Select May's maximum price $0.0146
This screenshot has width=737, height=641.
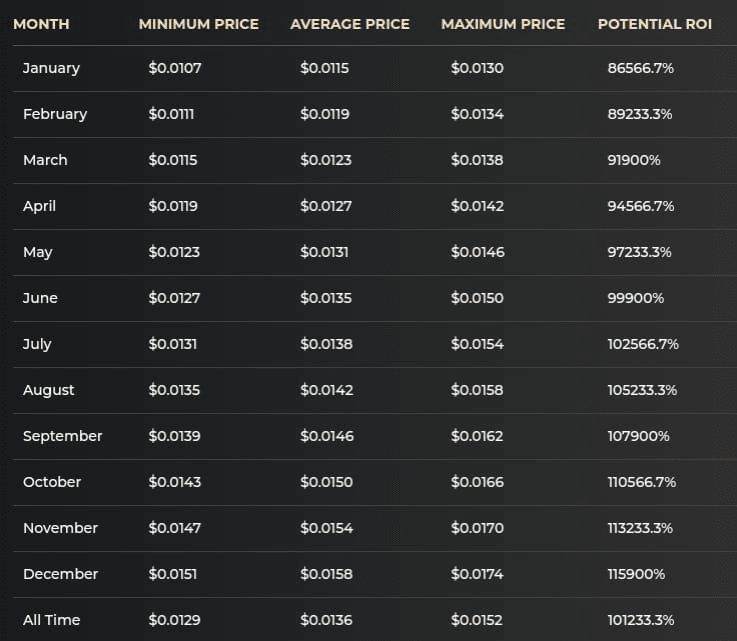(x=477, y=252)
